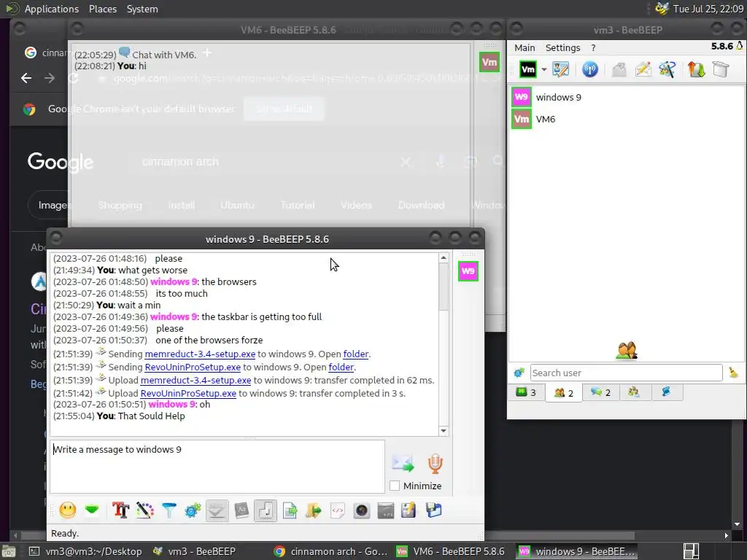Open the emoticons smiley picker
The image size is (747, 560).
click(x=68, y=510)
